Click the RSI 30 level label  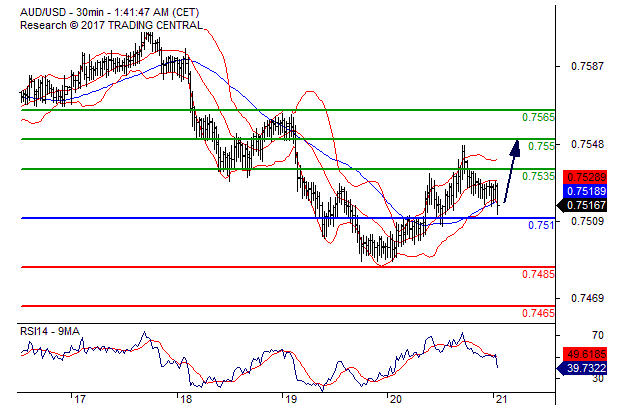(598, 378)
